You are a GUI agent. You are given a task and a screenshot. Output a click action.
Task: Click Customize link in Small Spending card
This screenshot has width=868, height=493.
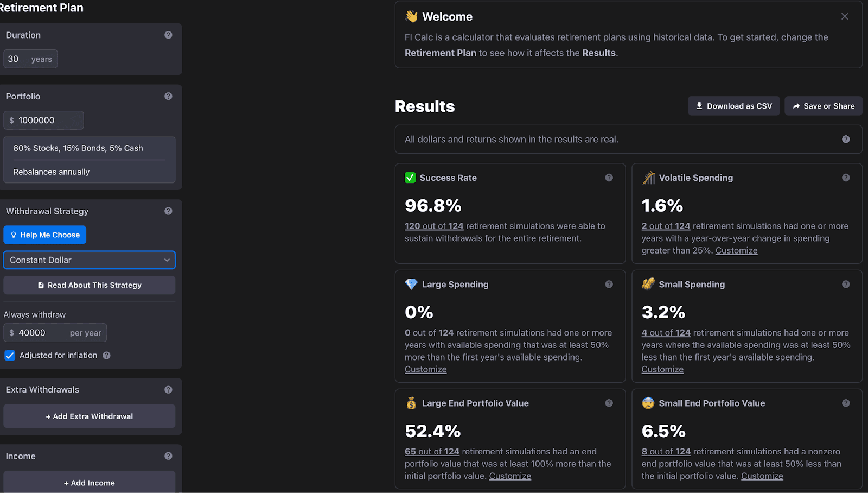point(662,369)
